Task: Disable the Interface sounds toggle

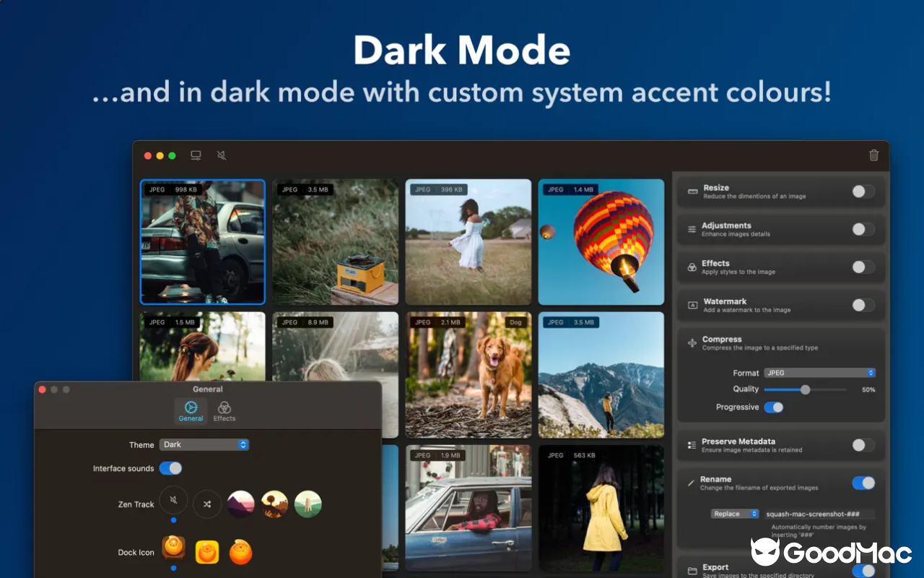Action: click(x=170, y=468)
